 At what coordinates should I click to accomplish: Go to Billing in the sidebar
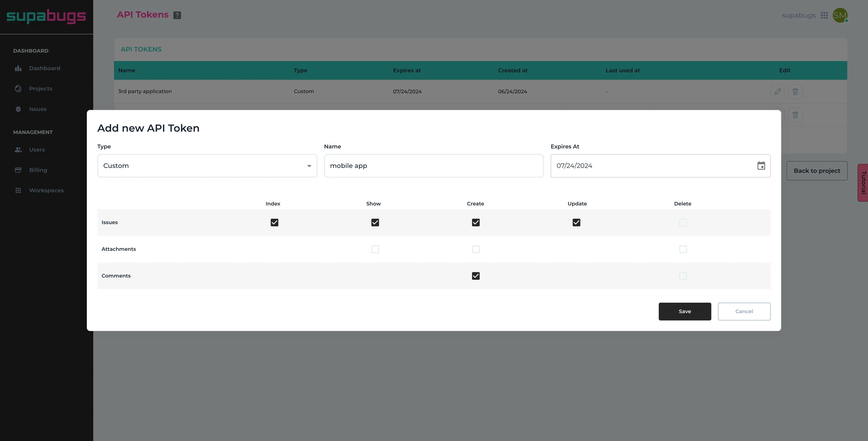[x=38, y=170]
